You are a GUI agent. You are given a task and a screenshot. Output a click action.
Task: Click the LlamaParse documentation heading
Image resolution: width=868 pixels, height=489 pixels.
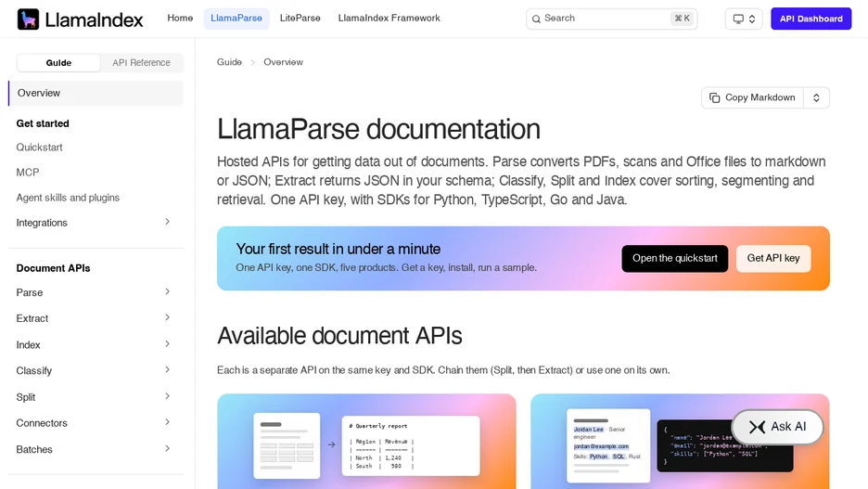coord(378,129)
